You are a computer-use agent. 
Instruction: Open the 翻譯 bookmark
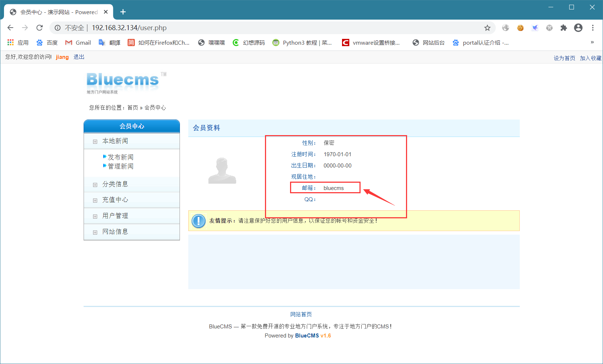click(109, 43)
